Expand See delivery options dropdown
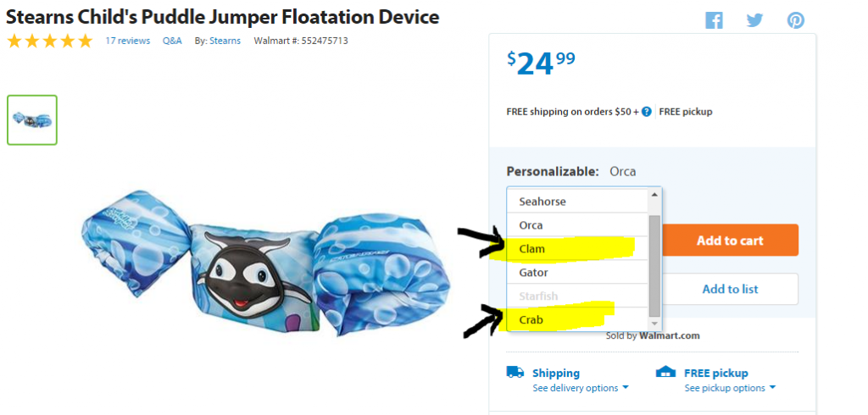 (581, 388)
